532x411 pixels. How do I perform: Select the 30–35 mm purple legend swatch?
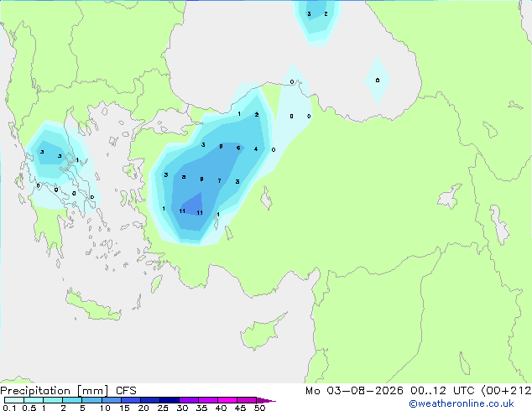pyautogui.click(x=188, y=400)
